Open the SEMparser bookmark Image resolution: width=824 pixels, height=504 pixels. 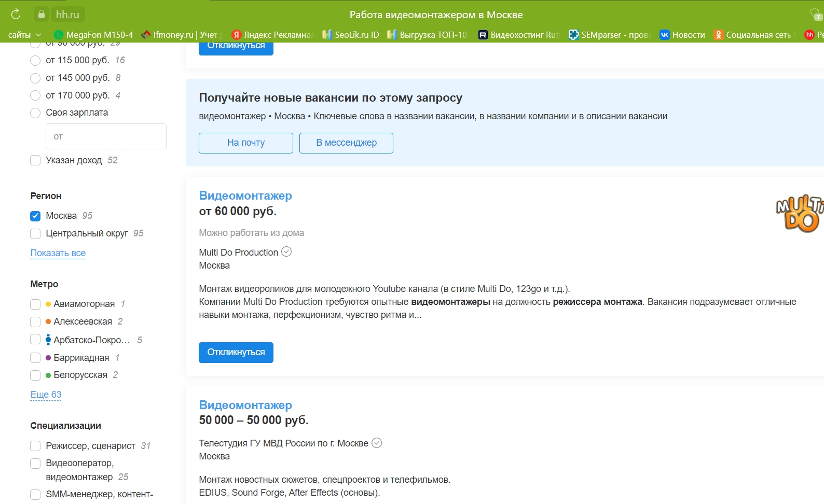[x=610, y=35]
